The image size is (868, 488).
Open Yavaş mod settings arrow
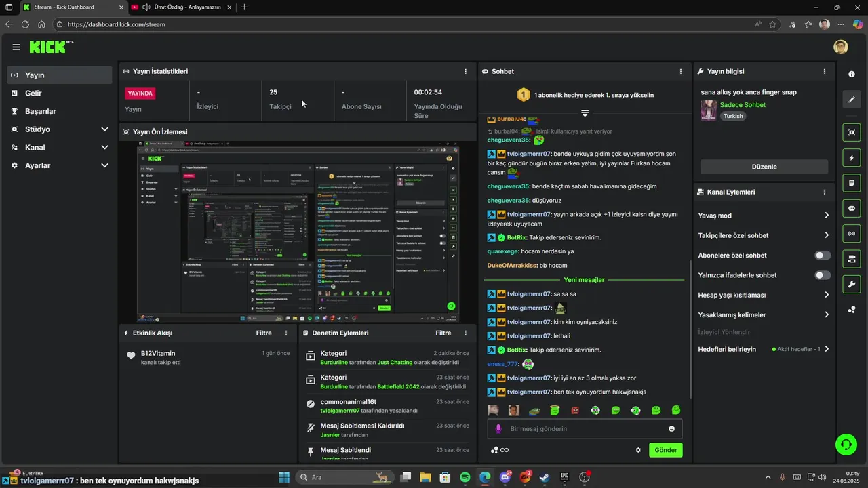tap(827, 216)
